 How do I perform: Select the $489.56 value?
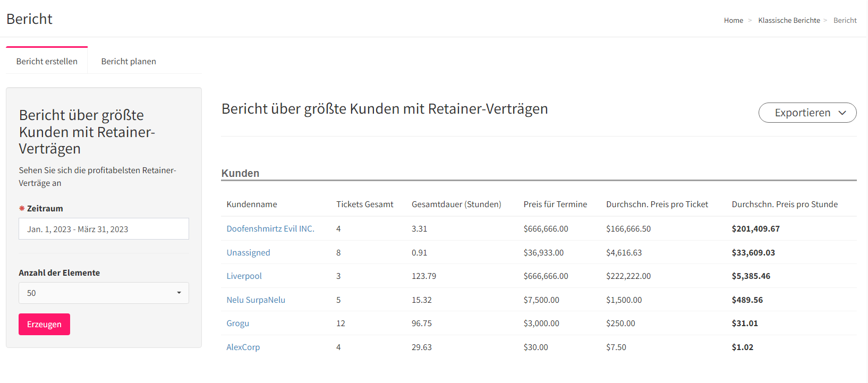click(x=747, y=300)
